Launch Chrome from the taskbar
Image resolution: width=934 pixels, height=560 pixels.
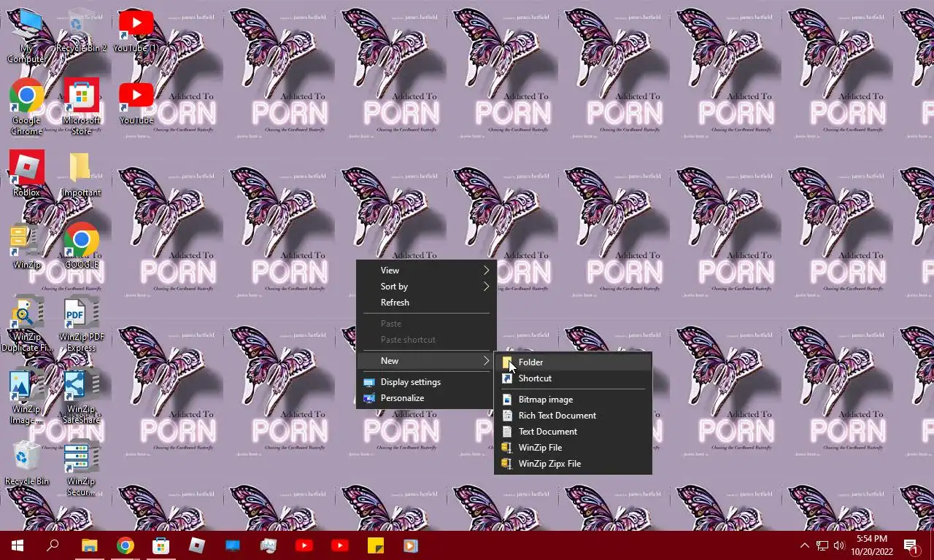(126, 545)
